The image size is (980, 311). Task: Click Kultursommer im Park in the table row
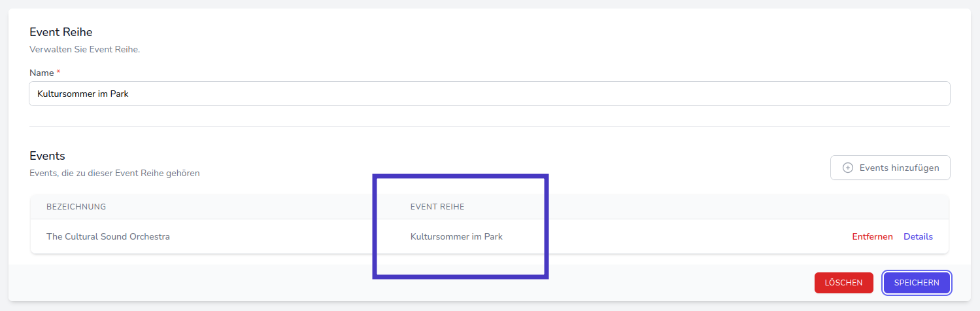(456, 236)
